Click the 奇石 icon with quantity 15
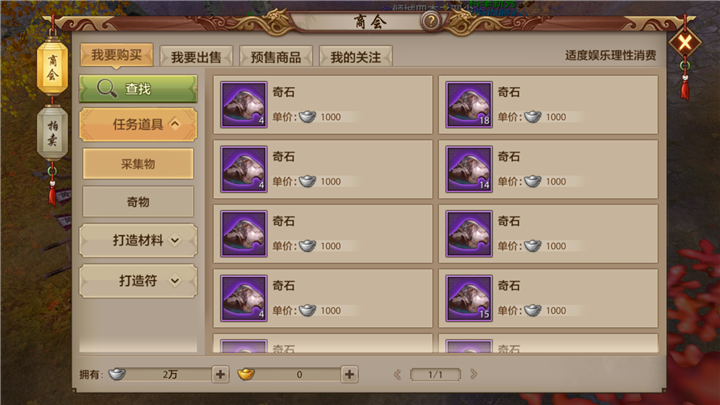Image resolution: width=720 pixels, height=405 pixels. pos(469,298)
